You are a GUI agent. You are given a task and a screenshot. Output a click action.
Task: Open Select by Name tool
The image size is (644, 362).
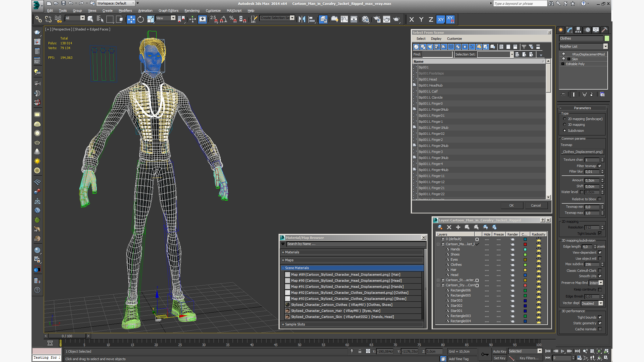pos(100,19)
